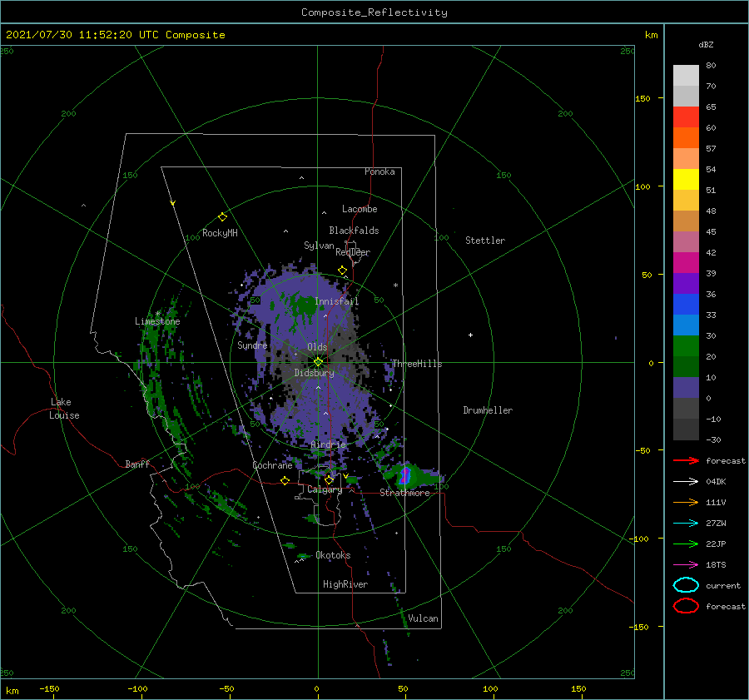Click the Limestone label
Viewport: 749px width, 700px height.
tap(157, 321)
